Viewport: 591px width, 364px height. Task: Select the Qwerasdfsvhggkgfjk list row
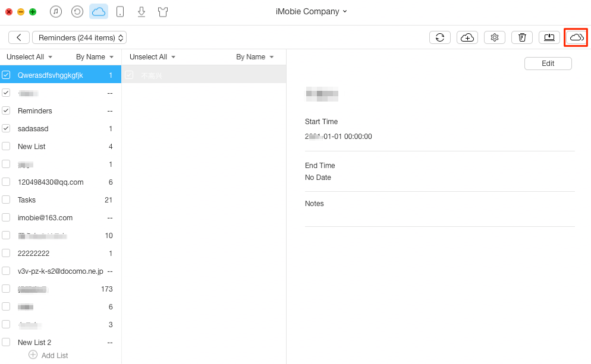pos(61,75)
